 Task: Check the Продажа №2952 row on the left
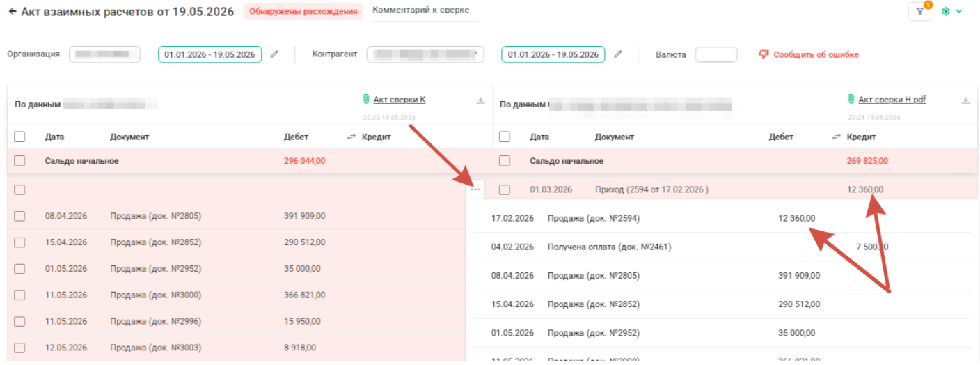(x=19, y=269)
